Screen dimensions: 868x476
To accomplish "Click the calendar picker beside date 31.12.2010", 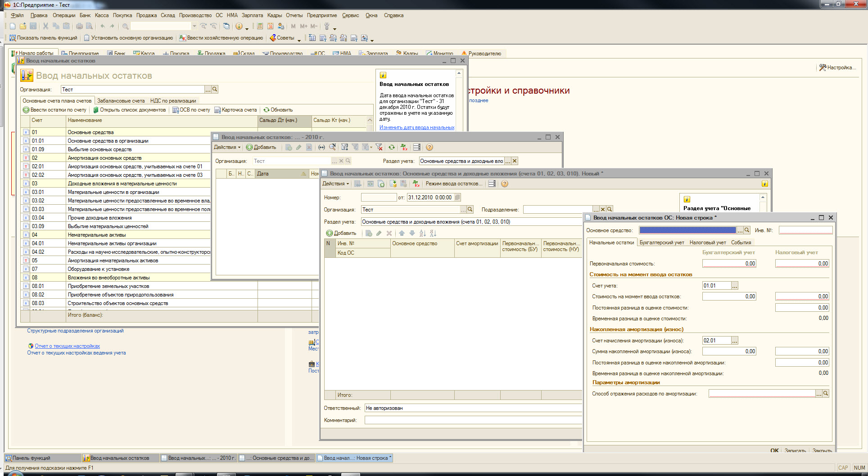I will click(x=457, y=198).
